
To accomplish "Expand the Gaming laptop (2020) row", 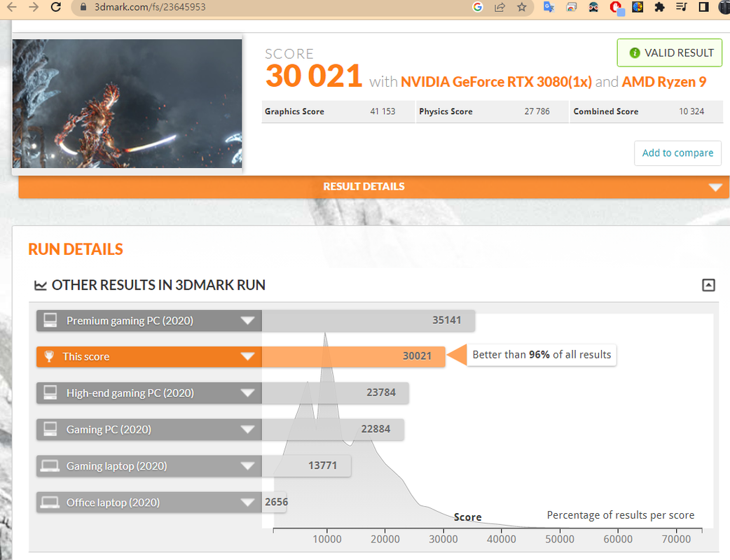I will (x=247, y=465).
